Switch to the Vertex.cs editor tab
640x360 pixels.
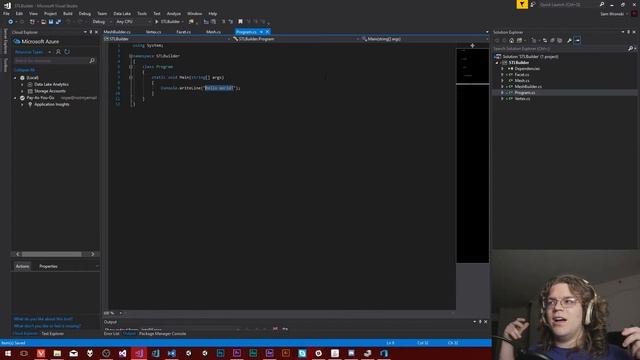(x=153, y=32)
